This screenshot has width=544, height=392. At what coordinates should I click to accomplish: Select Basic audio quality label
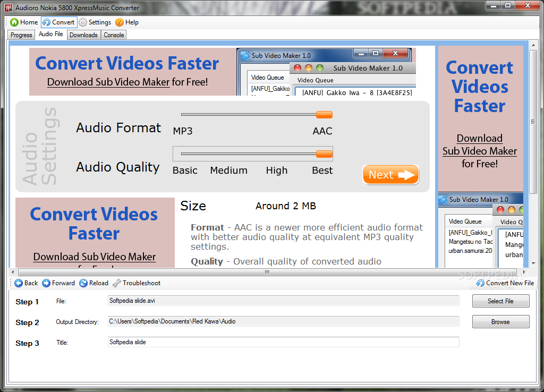click(185, 171)
